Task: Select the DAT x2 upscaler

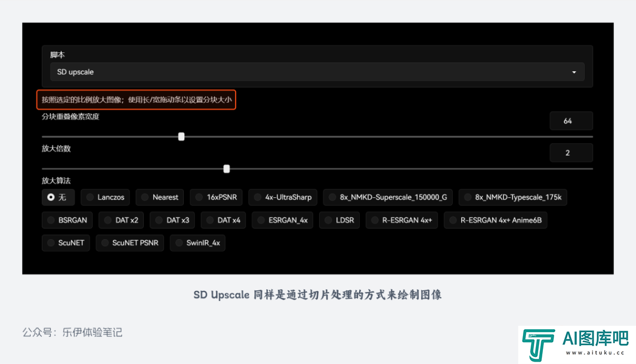Action: [121, 220]
